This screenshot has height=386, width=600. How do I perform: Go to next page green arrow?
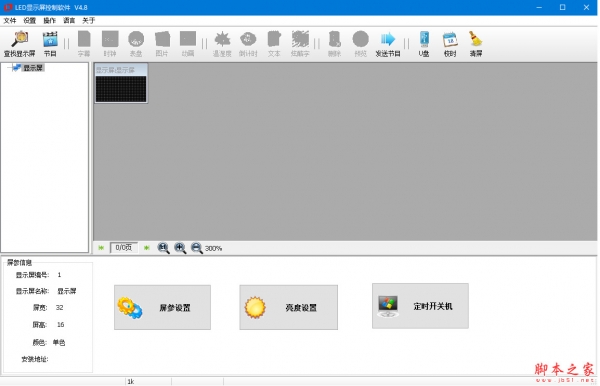pos(147,248)
